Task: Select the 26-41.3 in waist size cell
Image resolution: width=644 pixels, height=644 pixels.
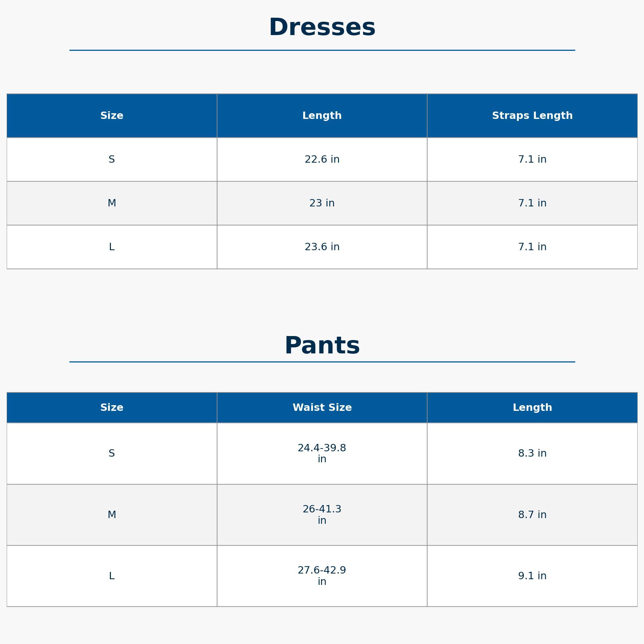Action: pos(322,515)
